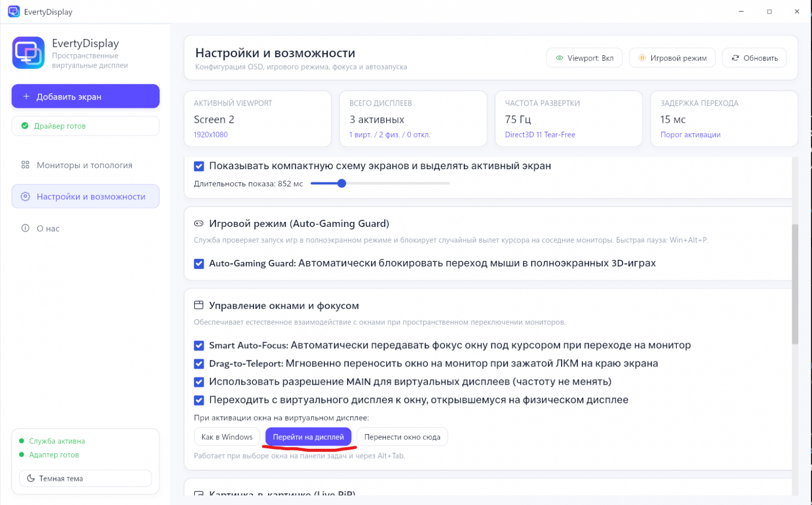Click the settings panel vertical scrollbar
This screenshot has height=505, width=812.
[x=795, y=284]
